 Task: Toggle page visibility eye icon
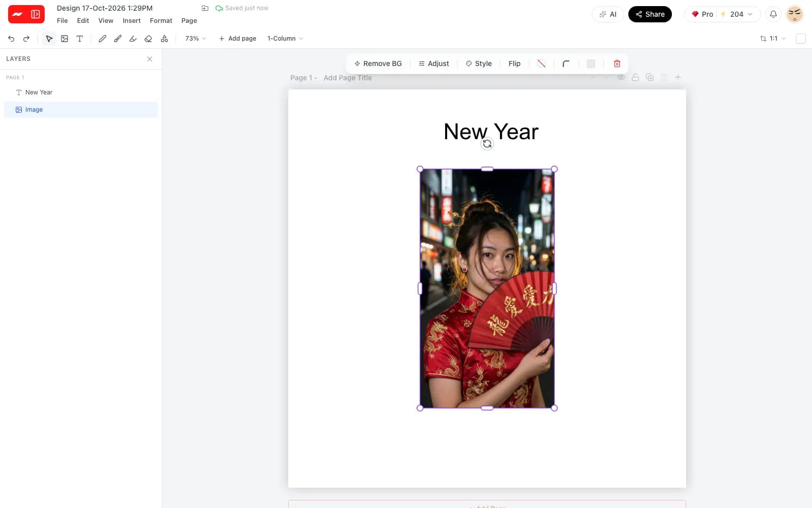pyautogui.click(x=621, y=77)
